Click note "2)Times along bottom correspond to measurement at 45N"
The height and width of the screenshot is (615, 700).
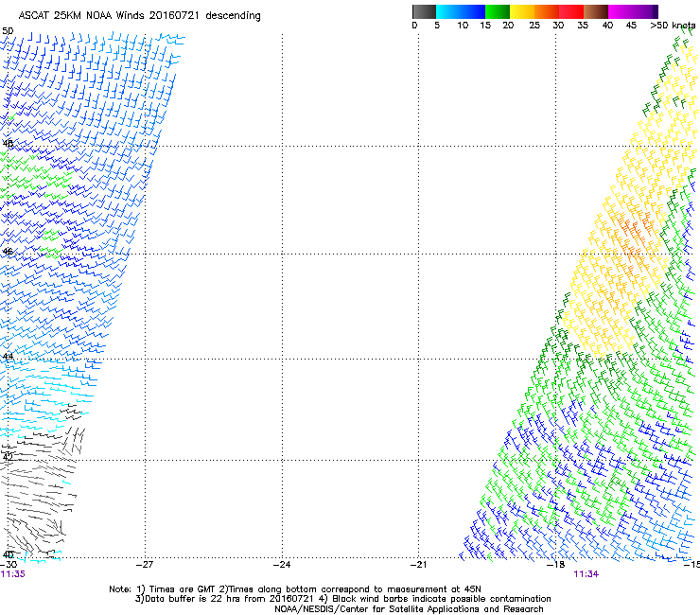tap(350, 589)
